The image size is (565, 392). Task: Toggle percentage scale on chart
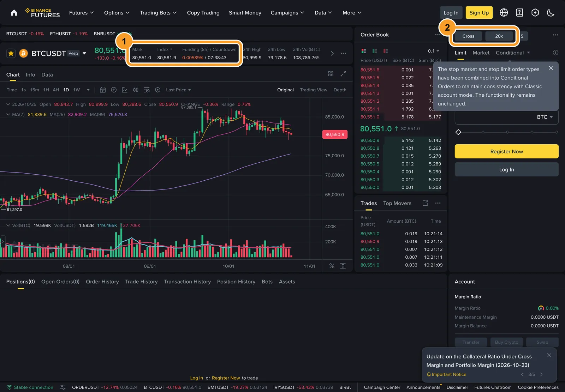click(332, 266)
